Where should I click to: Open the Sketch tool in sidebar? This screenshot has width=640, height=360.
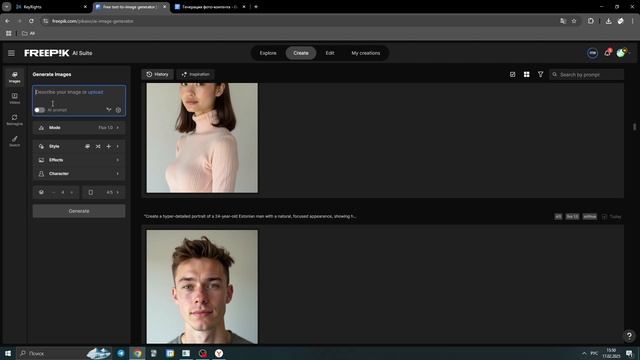pos(15,141)
